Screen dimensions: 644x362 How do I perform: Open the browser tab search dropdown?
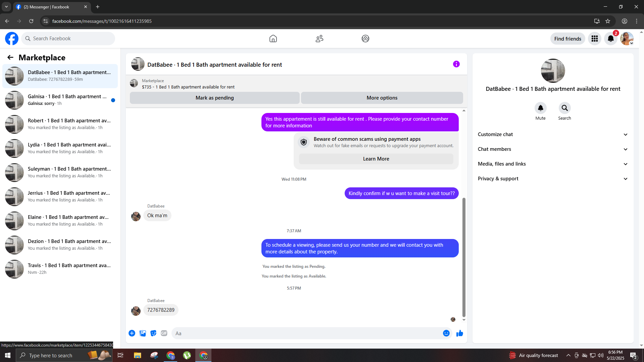coord(6,7)
